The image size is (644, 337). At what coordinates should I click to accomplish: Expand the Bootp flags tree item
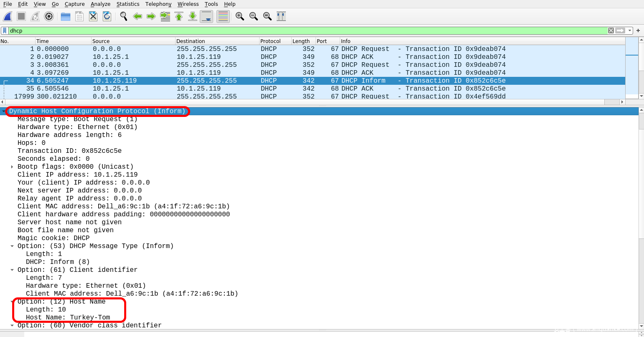point(12,167)
